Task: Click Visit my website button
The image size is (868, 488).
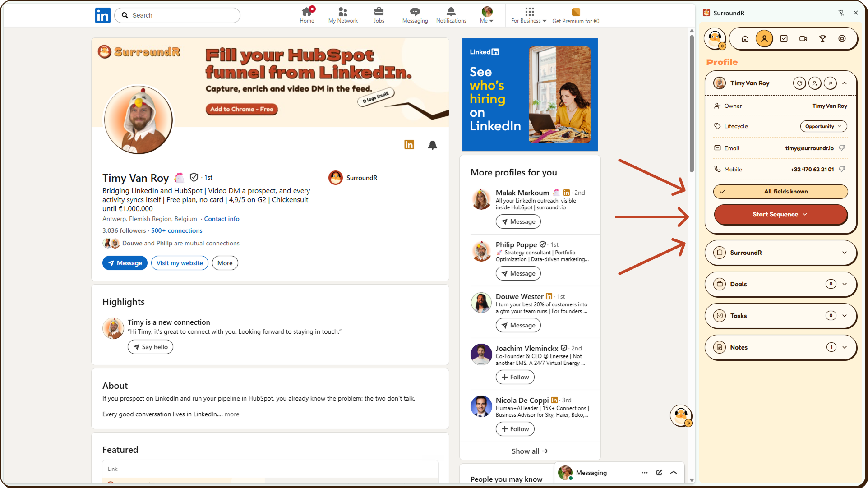Action: pyautogui.click(x=180, y=263)
